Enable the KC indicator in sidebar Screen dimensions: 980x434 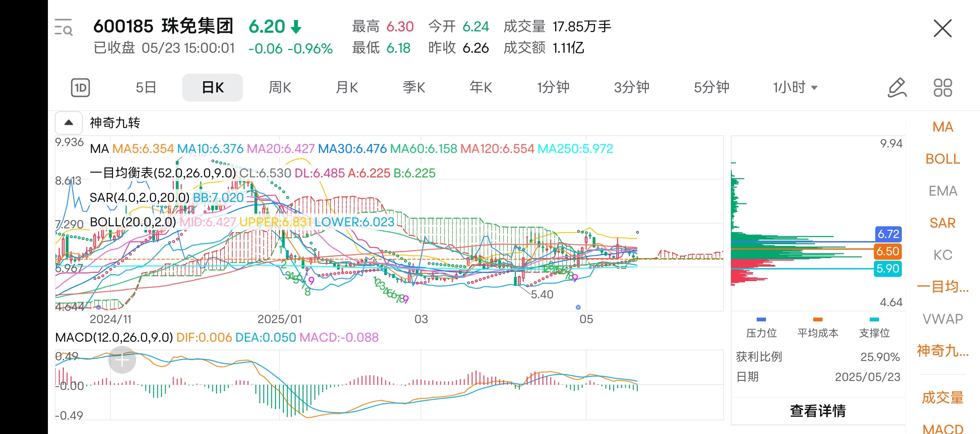943,255
